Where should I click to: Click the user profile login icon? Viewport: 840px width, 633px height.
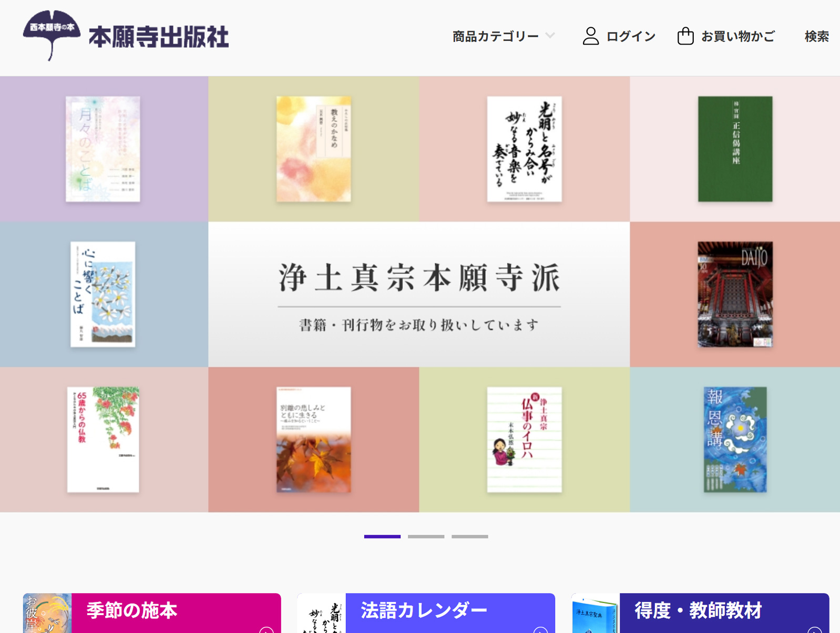tap(591, 36)
